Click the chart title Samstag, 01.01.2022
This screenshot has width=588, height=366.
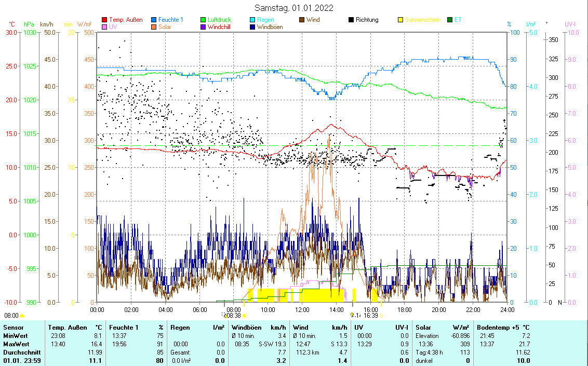[294, 8]
